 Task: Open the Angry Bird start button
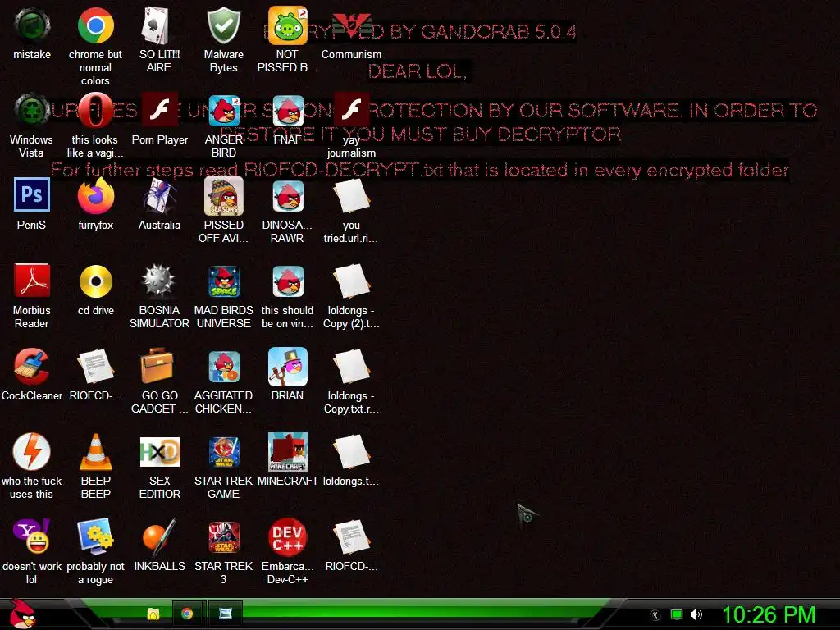click(22, 614)
